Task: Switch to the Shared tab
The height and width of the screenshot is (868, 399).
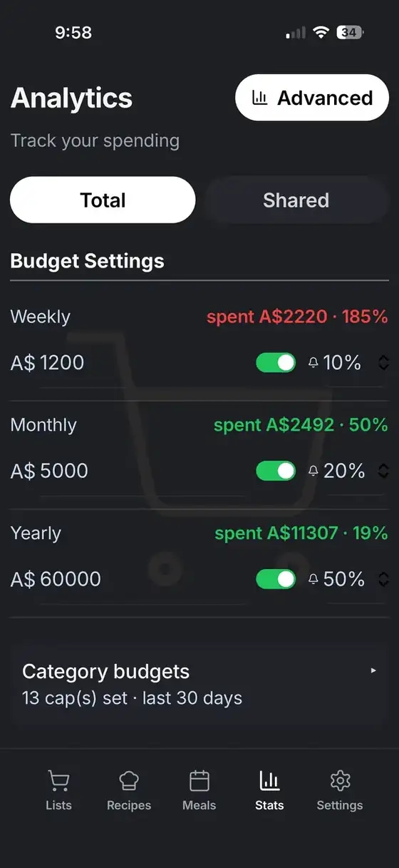Action: [x=296, y=200]
